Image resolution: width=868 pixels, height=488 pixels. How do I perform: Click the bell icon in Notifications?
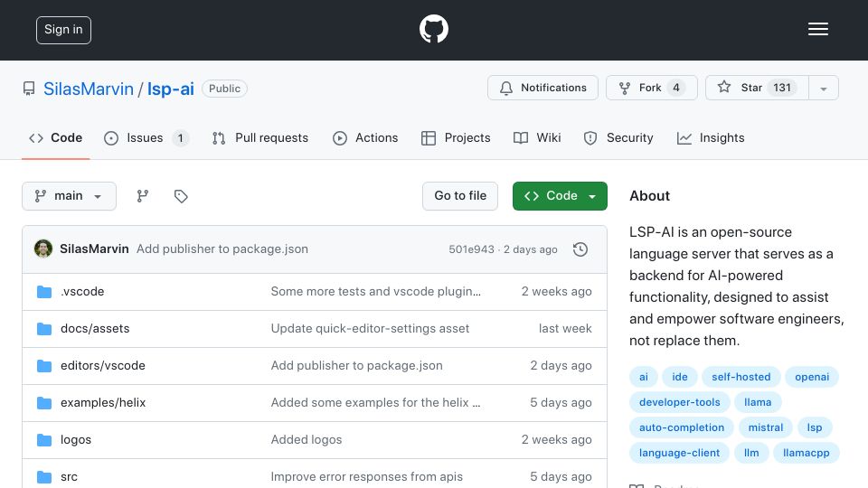pos(506,88)
